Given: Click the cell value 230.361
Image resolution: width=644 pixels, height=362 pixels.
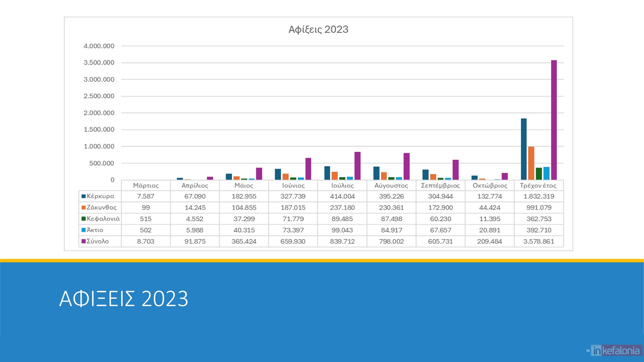Looking at the screenshot, I should pyautogui.click(x=391, y=208).
